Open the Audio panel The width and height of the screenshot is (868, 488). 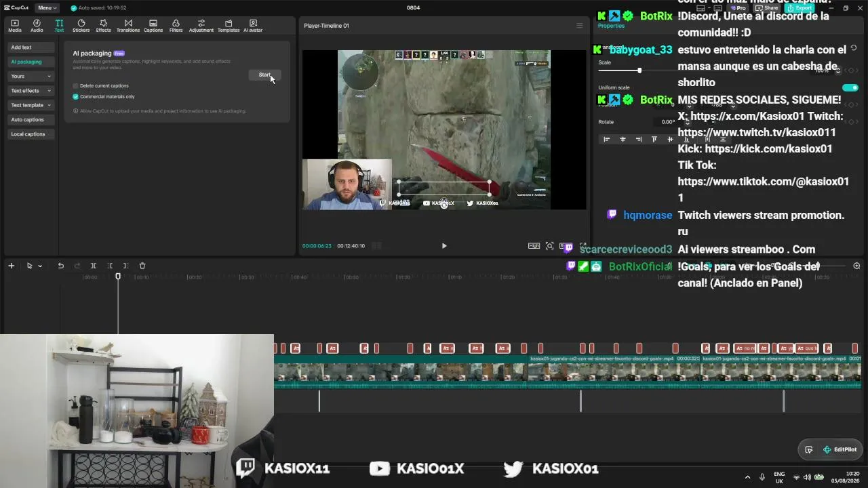point(37,26)
